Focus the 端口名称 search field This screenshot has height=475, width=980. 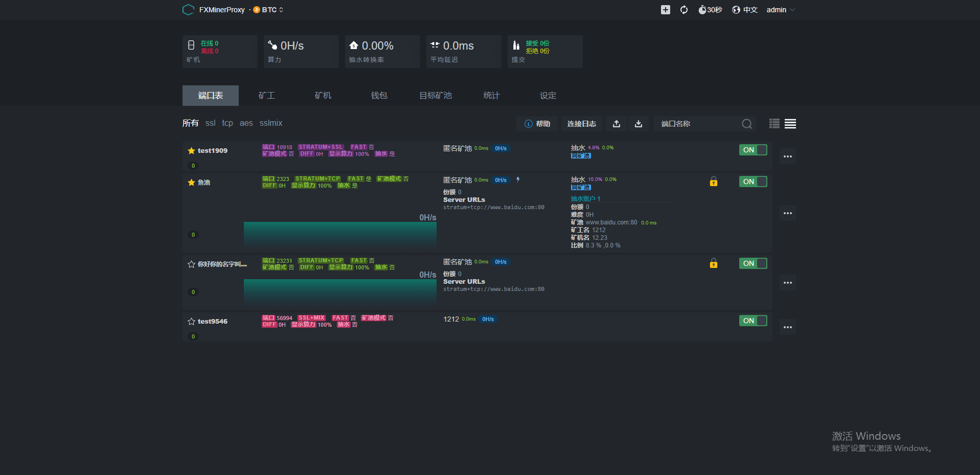[698, 124]
